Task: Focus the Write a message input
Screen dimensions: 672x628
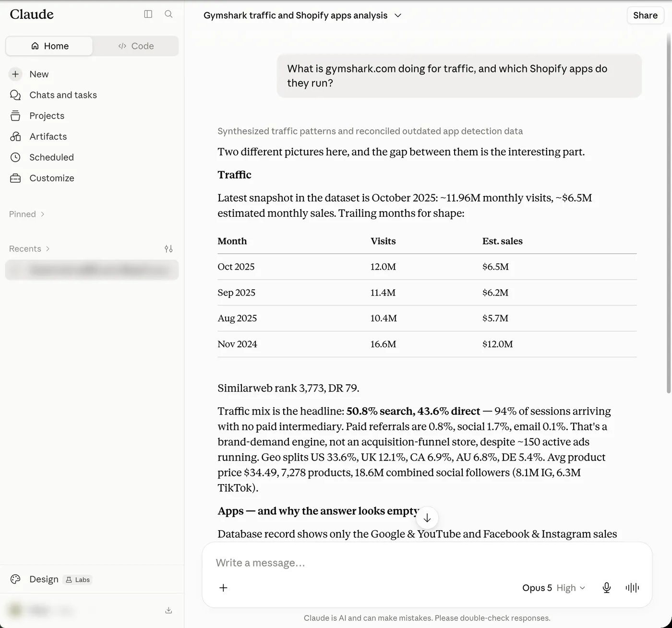Action: coord(427,563)
